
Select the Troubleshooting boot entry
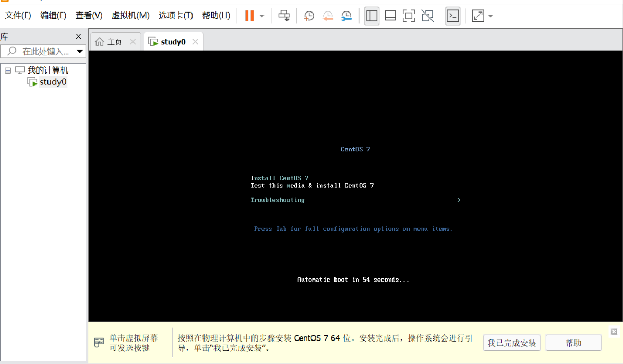coord(278,200)
